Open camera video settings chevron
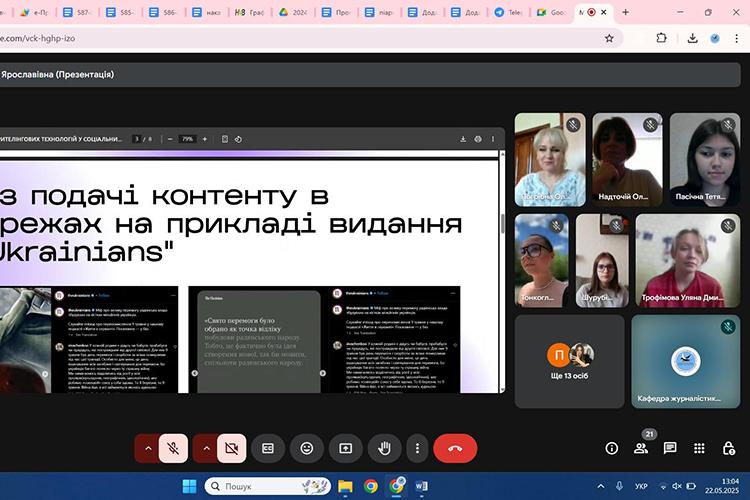 (x=206, y=448)
